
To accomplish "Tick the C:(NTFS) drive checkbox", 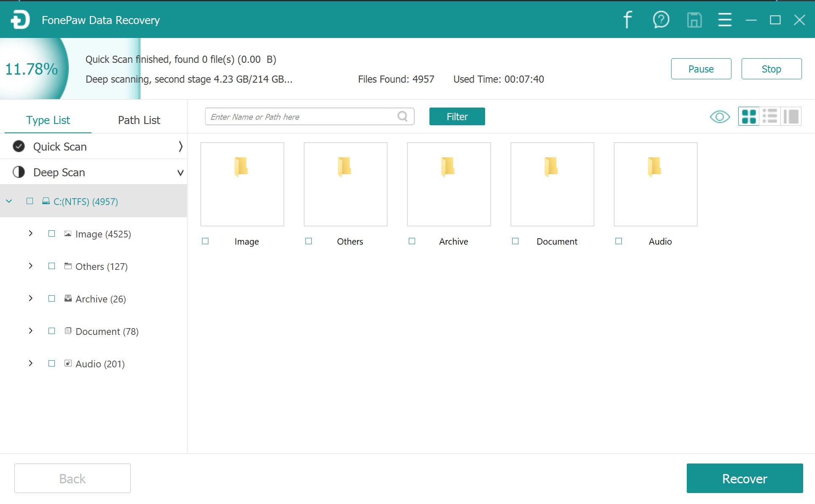I will pyautogui.click(x=30, y=201).
